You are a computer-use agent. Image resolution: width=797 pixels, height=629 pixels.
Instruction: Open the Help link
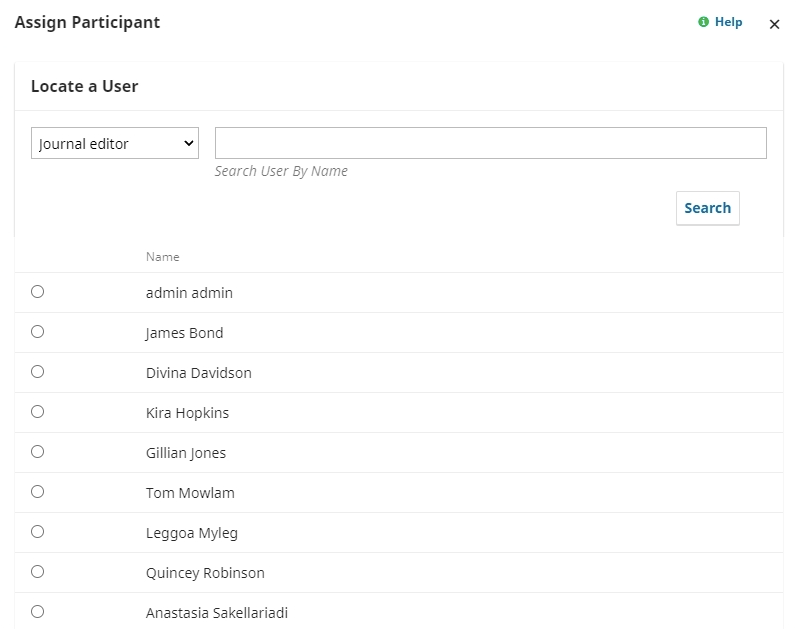pos(728,22)
